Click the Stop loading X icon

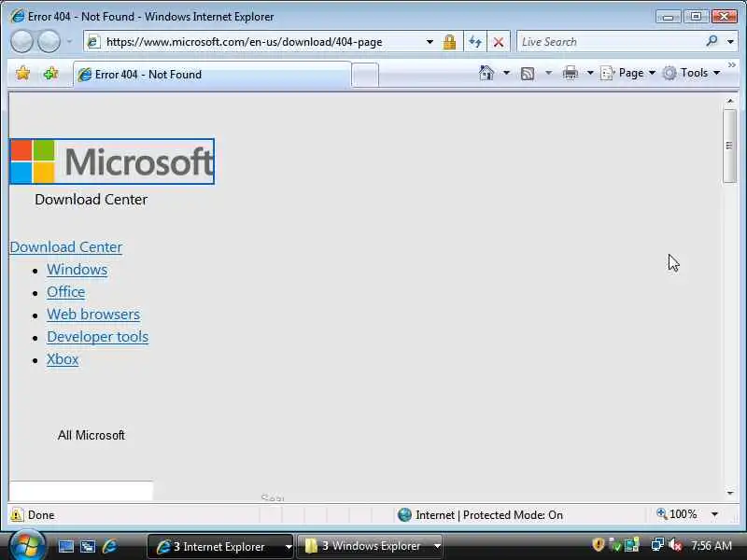(x=499, y=42)
